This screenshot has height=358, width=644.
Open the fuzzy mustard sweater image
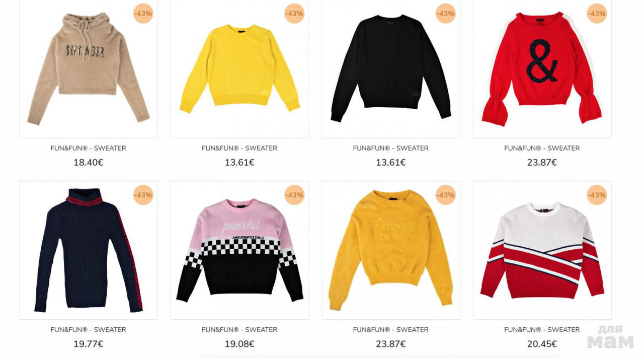pos(391,250)
